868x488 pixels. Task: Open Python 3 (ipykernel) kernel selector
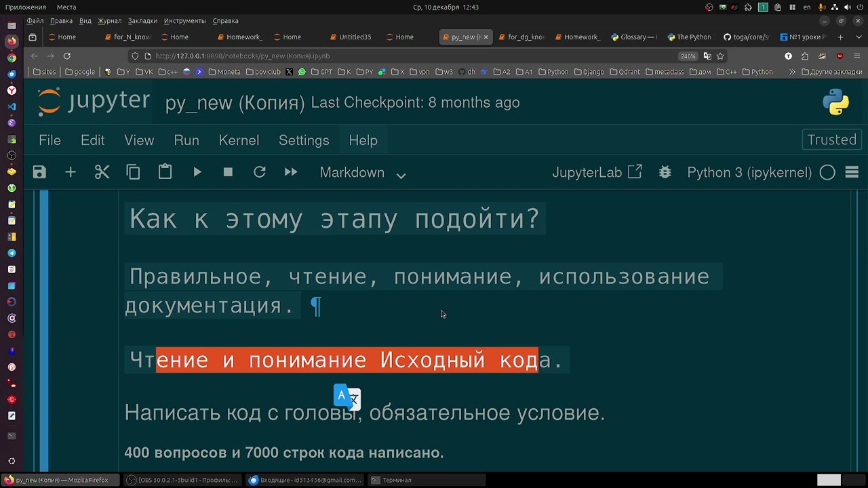(x=749, y=172)
